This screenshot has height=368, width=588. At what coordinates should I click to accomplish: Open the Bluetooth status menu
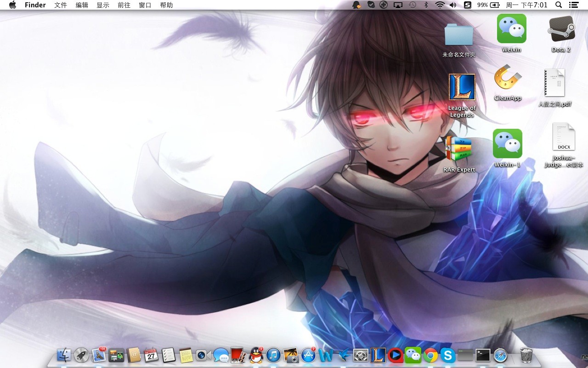[x=426, y=5]
